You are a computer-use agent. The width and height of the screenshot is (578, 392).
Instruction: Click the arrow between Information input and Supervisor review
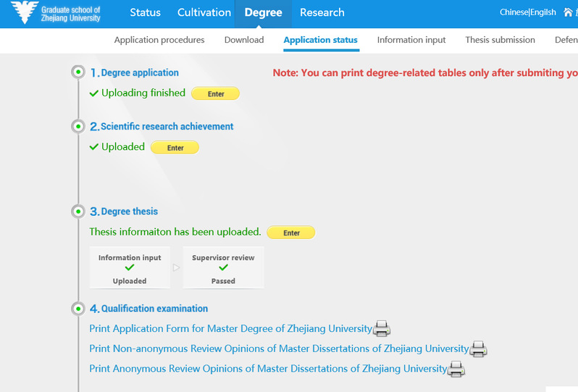(176, 267)
